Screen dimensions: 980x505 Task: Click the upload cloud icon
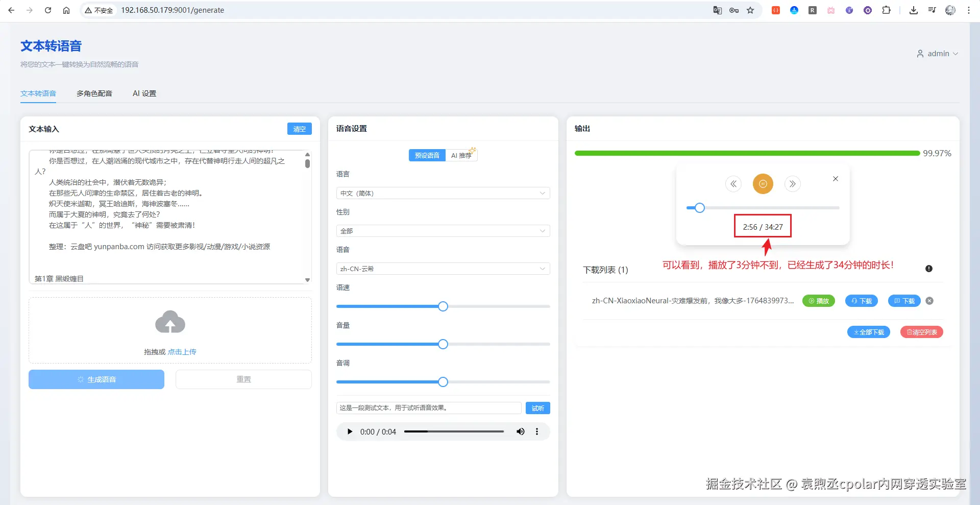click(x=170, y=322)
